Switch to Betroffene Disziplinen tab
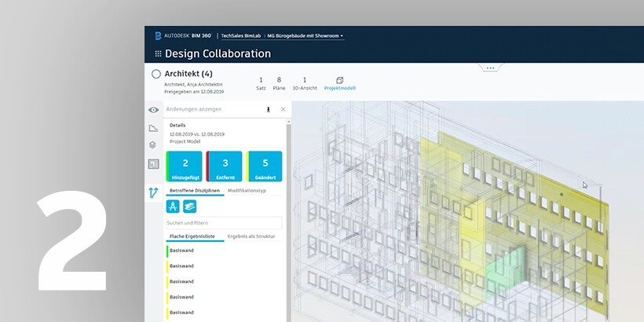The width and height of the screenshot is (644, 322). point(195,191)
